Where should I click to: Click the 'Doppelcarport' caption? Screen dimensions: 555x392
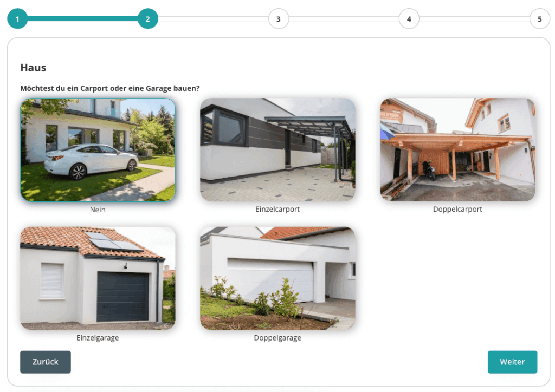(457, 209)
